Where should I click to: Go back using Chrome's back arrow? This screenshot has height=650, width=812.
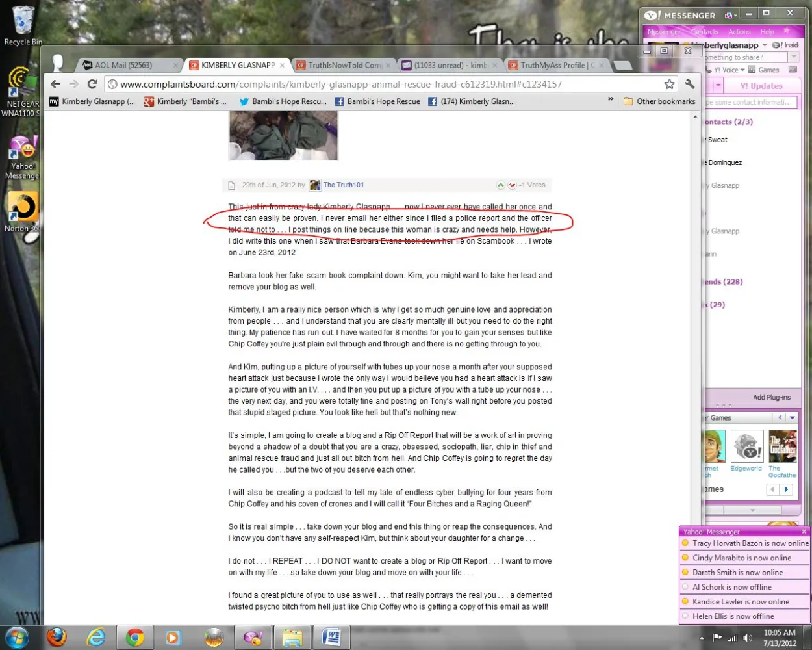[55, 84]
